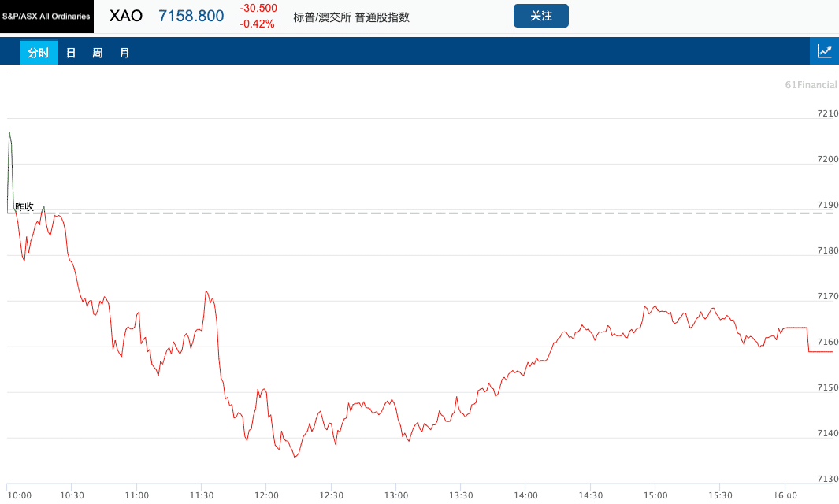This screenshot has height=504, width=839.
Task: Click the 7180 price axis label
Action: coord(828,250)
